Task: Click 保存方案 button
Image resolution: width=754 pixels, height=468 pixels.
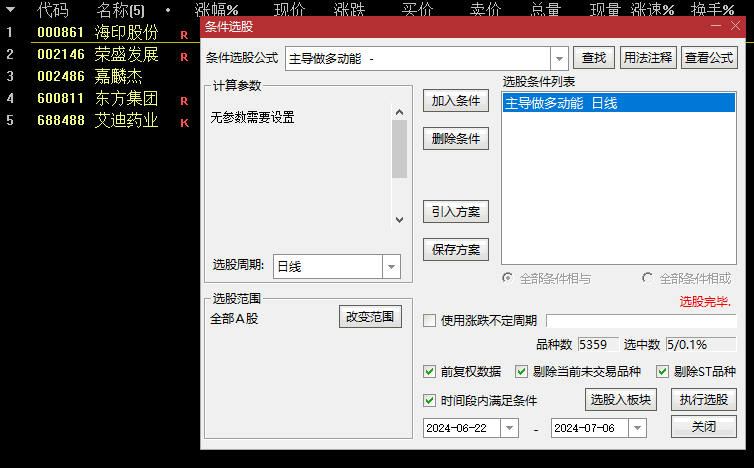Action: pos(456,250)
